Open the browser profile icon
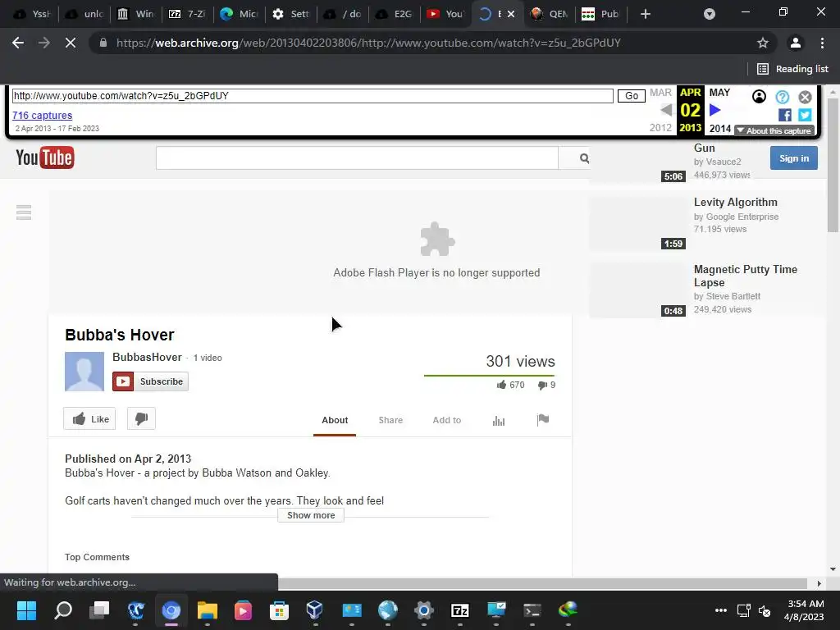Image resolution: width=840 pixels, height=630 pixels. tap(796, 43)
